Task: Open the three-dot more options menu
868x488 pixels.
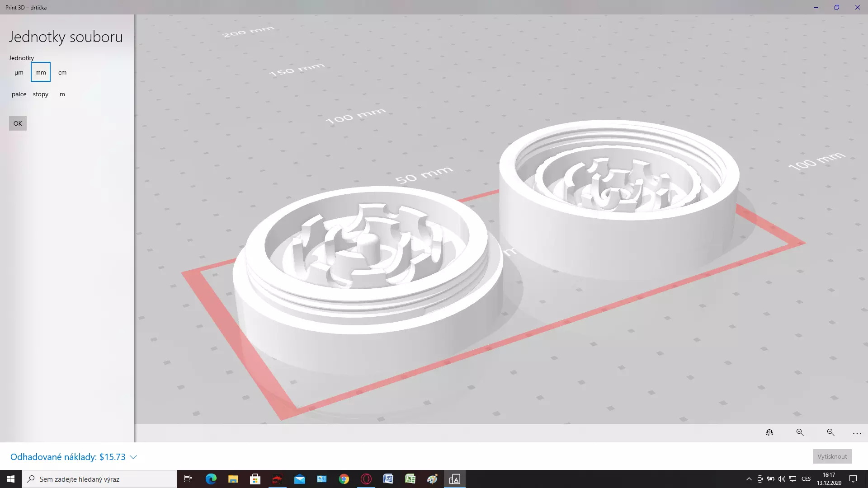Action: [857, 433]
